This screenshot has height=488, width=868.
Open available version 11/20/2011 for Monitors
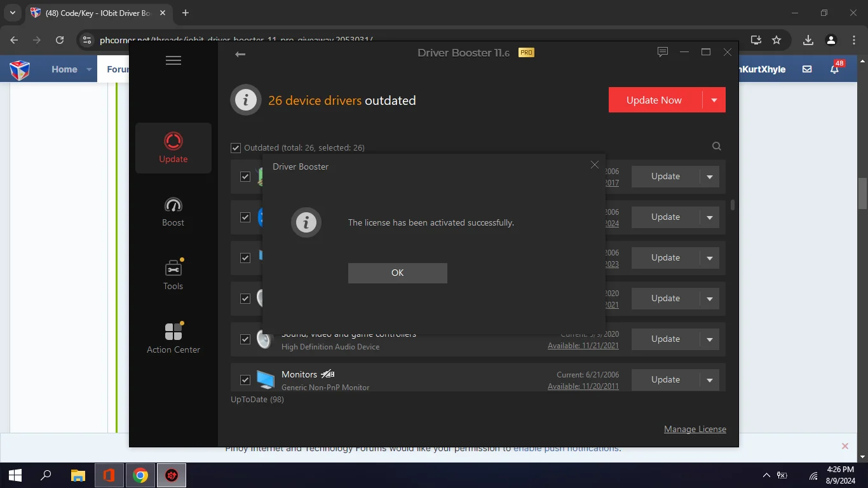point(583,386)
